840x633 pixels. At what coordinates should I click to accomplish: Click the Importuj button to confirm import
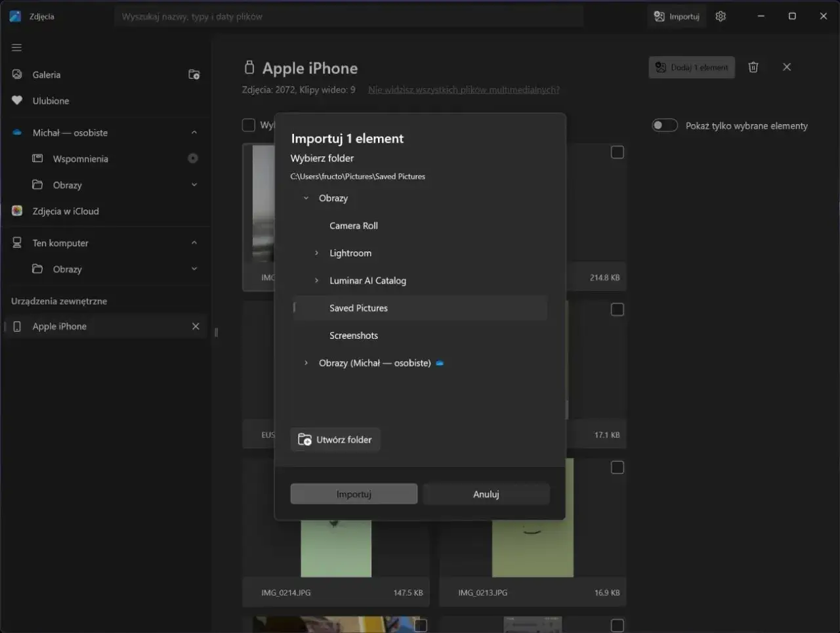pyautogui.click(x=353, y=494)
